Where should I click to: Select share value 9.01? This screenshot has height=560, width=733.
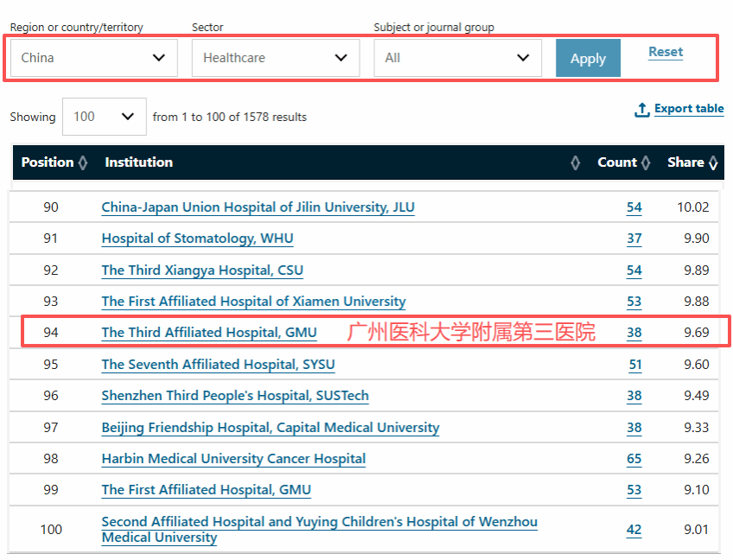[697, 530]
